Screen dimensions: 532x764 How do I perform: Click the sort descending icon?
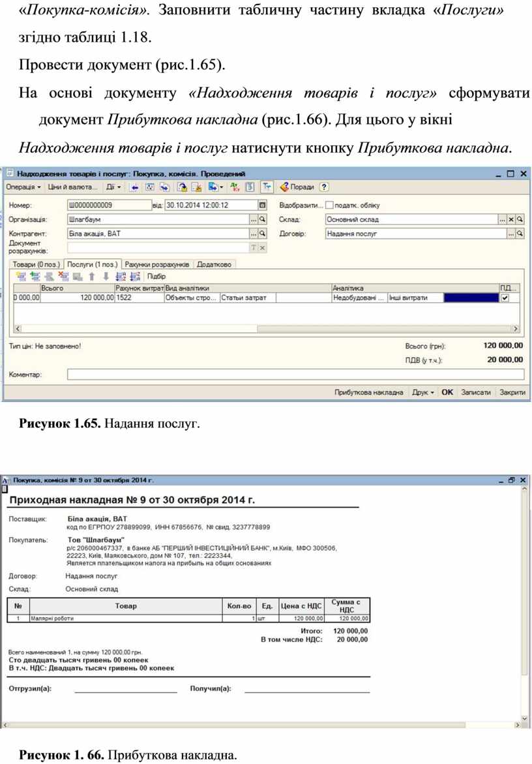[136, 276]
